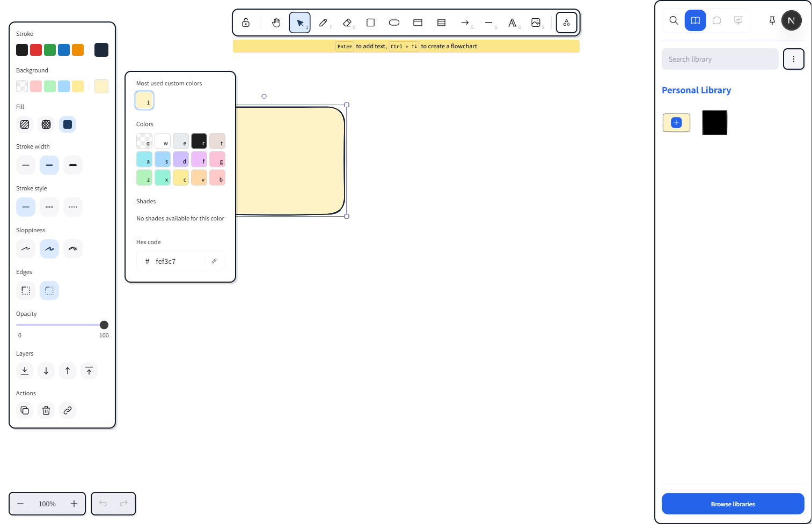Open the search icon in sidebar

[674, 20]
